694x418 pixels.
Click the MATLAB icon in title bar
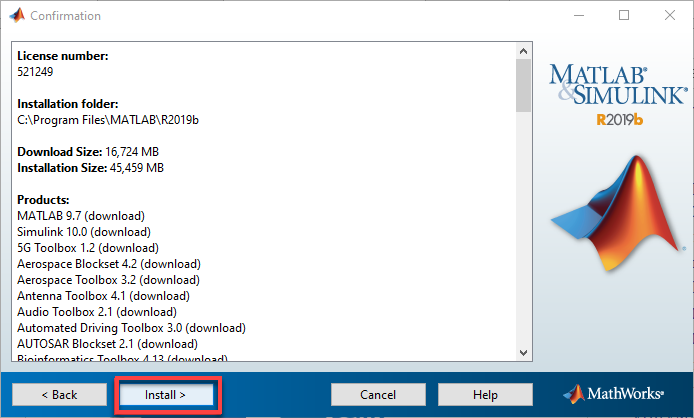coord(17,15)
